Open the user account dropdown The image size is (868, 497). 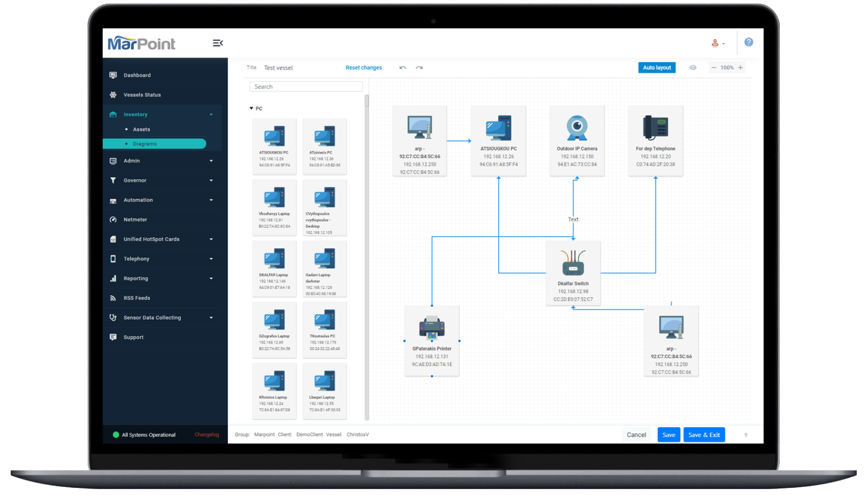(x=717, y=43)
